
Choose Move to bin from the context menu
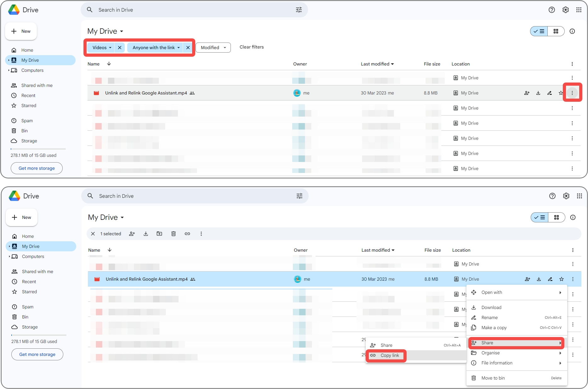517,378
